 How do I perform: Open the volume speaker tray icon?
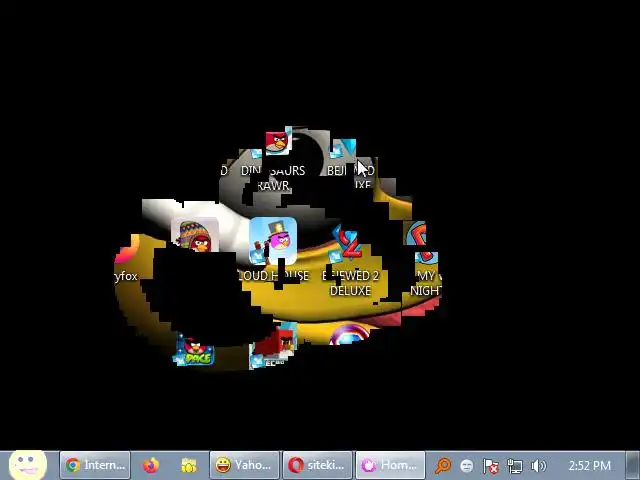(538, 466)
